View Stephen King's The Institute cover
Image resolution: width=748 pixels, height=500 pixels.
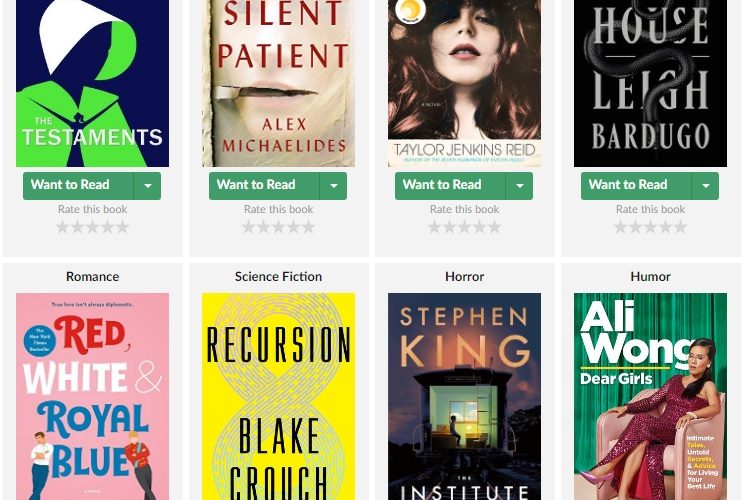coord(465,396)
